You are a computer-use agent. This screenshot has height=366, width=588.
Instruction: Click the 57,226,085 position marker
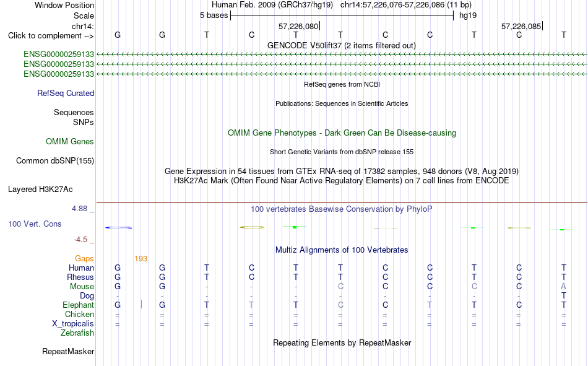pos(521,26)
